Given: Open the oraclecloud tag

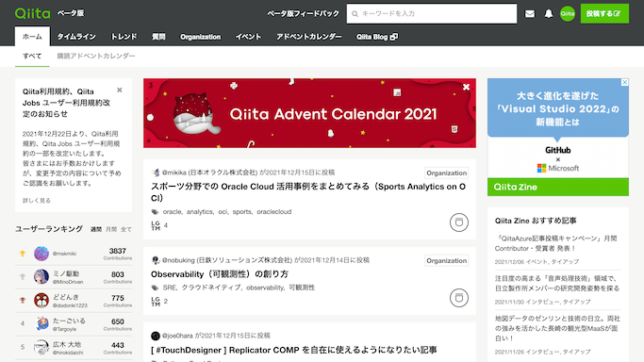Looking at the screenshot, I should click(x=274, y=212).
